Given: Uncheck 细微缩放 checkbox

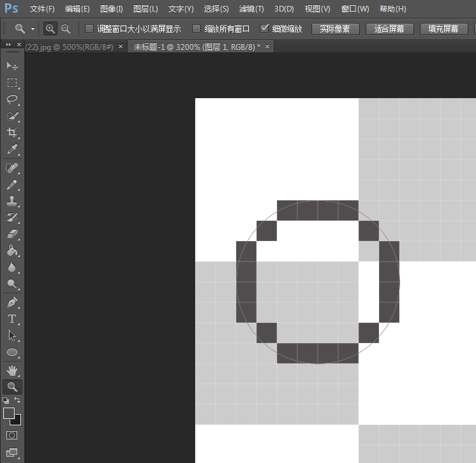Looking at the screenshot, I should click(264, 29).
